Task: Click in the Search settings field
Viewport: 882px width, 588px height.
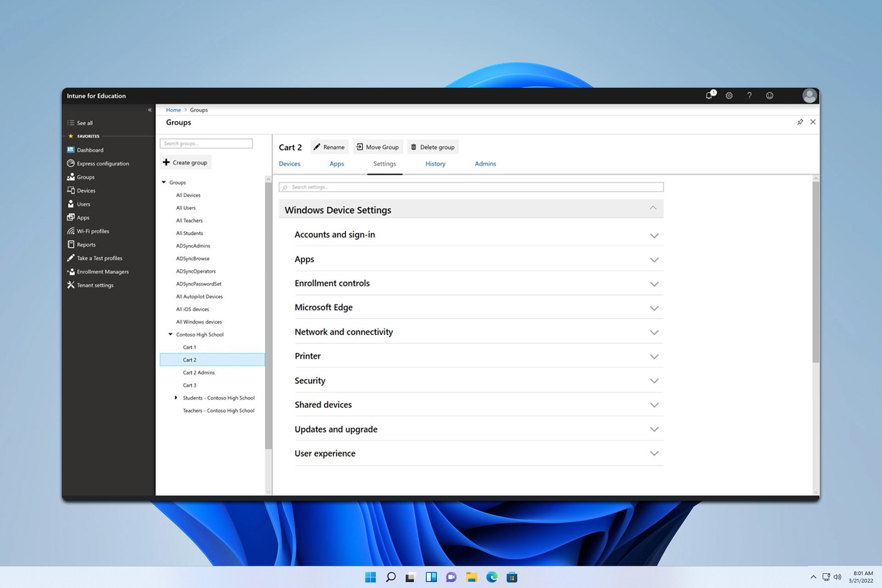Action: pyautogui.click(x=471, y=187)
